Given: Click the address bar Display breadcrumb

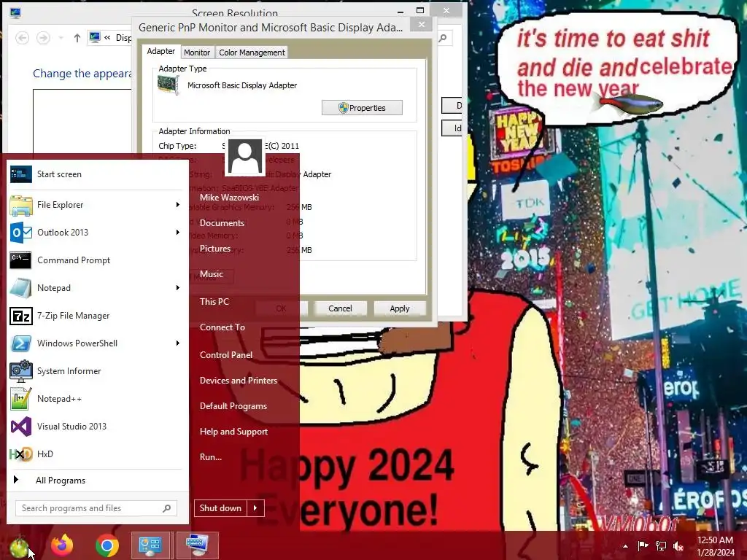Looking at the screenshot, I should pyautogui.click(x=124, y=38).
